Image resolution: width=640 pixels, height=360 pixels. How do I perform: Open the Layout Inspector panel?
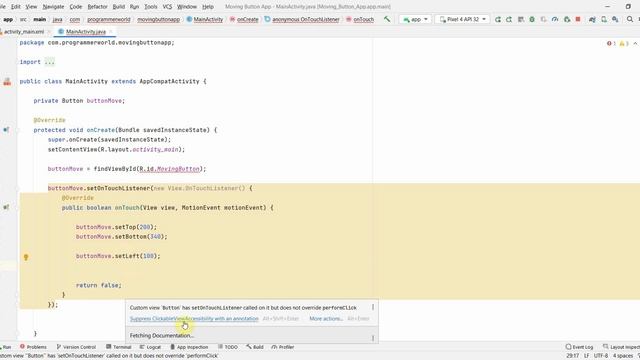point(621,347)
